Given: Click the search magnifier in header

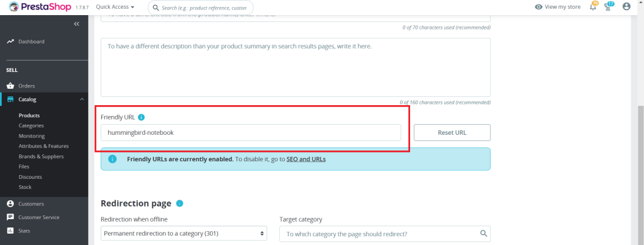Looking at the screenshot, I should 156,8.
